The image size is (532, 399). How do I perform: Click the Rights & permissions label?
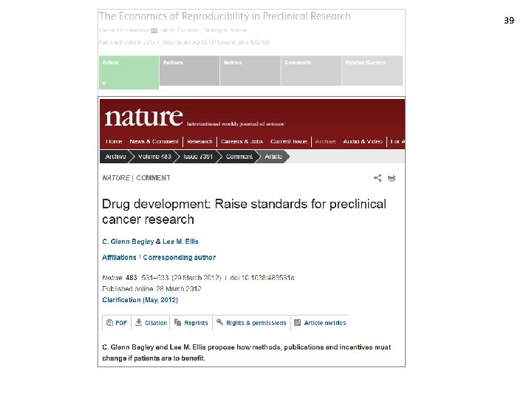coord(256,323)
